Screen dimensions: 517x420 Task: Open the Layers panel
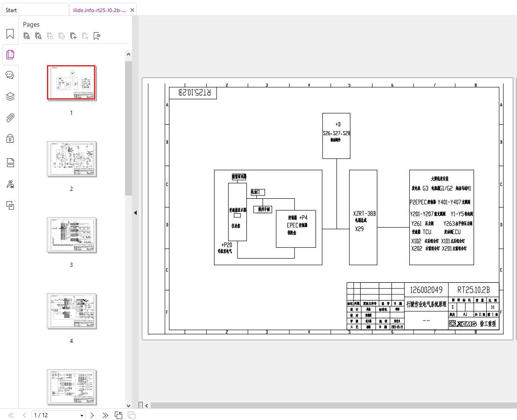[10, 97]
